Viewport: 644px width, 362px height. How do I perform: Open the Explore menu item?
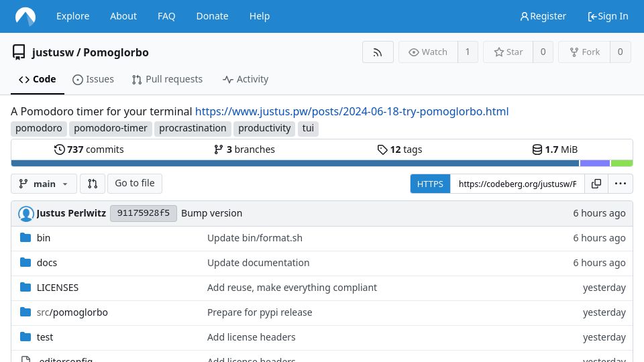(x=72, y=16)
